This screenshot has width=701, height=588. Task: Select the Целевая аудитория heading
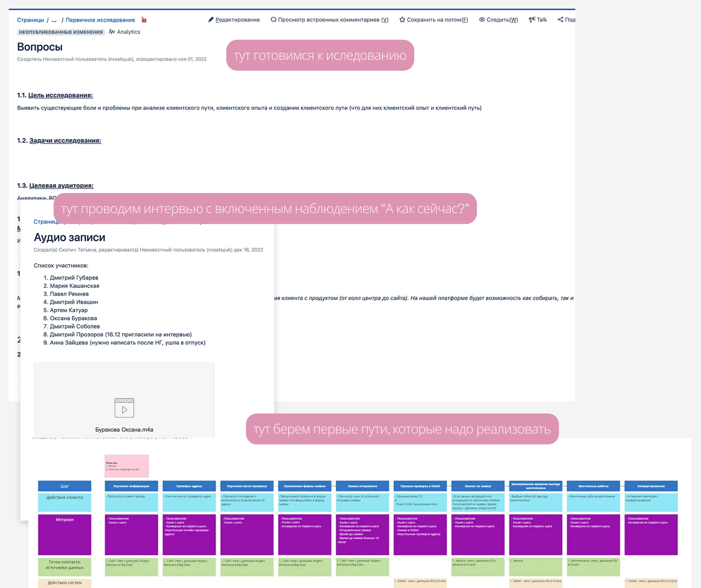(61, 186)
